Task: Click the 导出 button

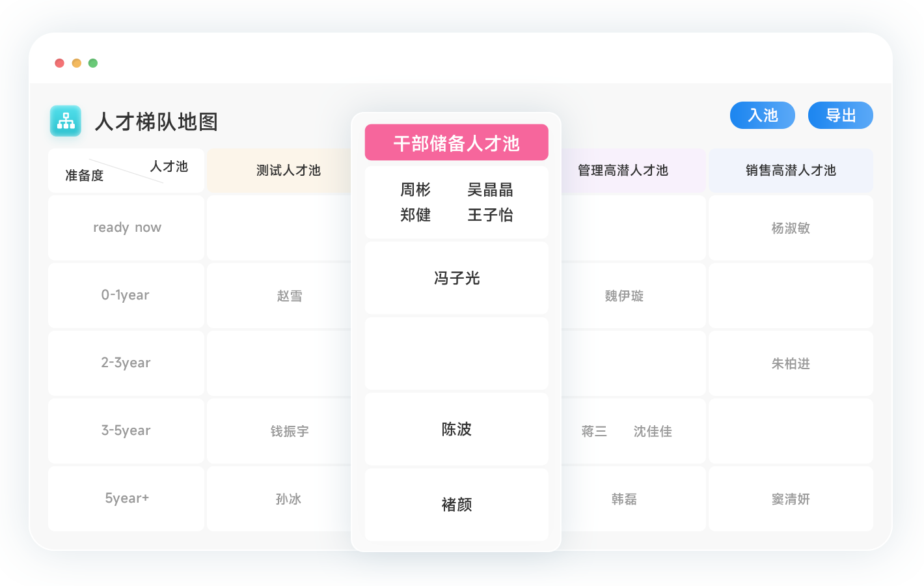Action: click(x=840, y=115)
